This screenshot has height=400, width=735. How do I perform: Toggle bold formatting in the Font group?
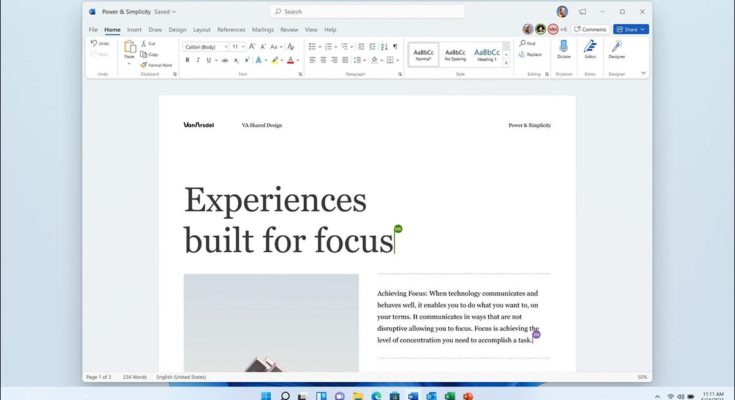(x=187, y=60)
